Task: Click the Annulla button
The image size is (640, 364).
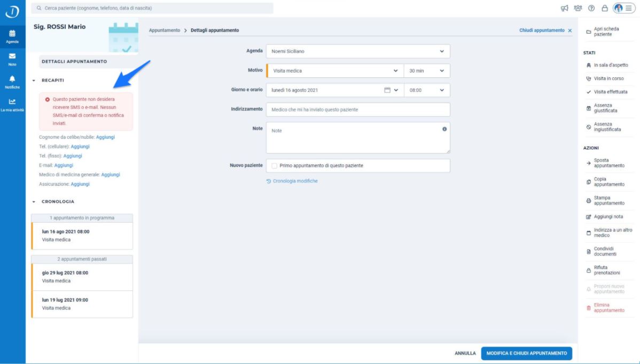Action: coord(465,353)
